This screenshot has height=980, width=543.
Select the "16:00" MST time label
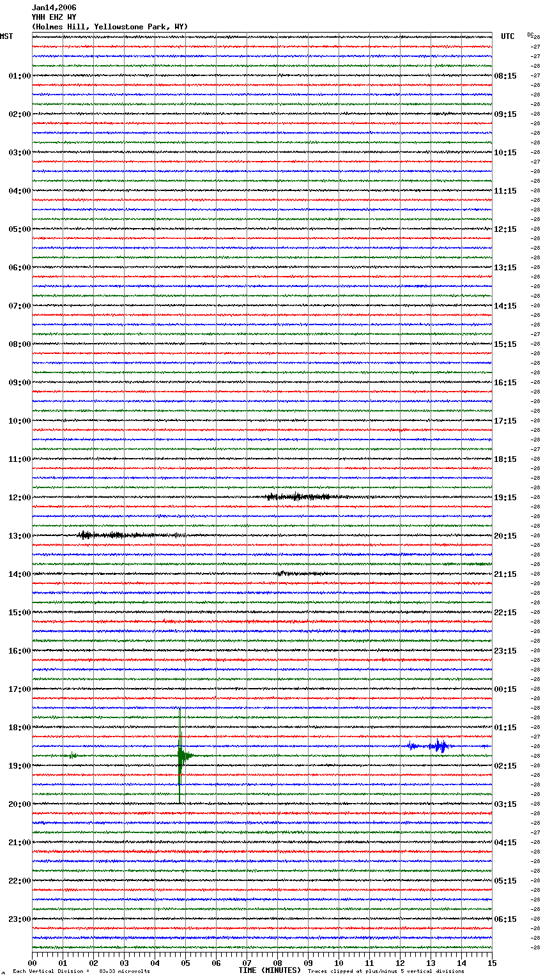(x=20, y=651)
